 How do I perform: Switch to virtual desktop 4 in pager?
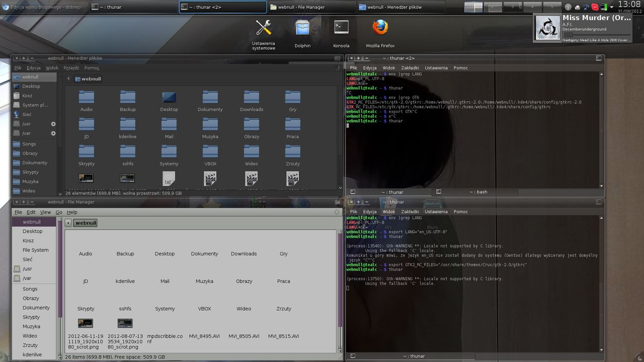532,7
